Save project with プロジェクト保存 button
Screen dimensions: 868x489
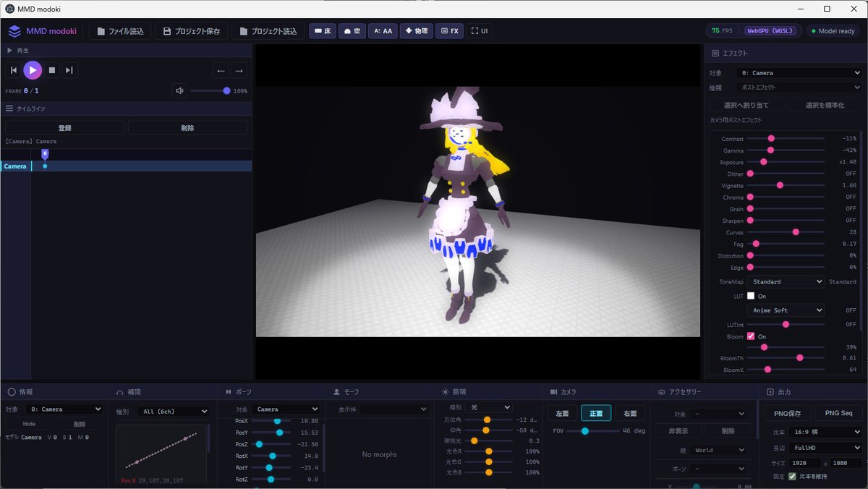coord(192,31)
